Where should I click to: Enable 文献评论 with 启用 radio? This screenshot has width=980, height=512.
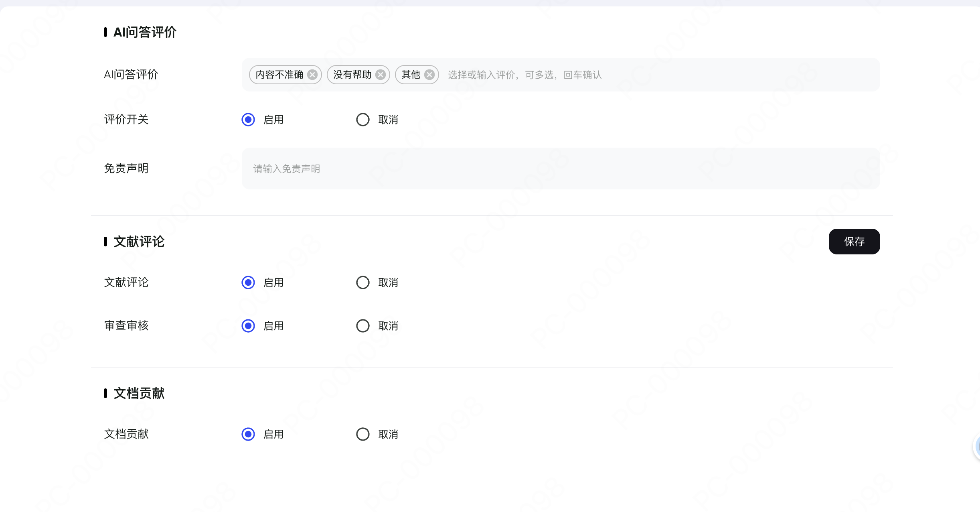coord(248,282)
